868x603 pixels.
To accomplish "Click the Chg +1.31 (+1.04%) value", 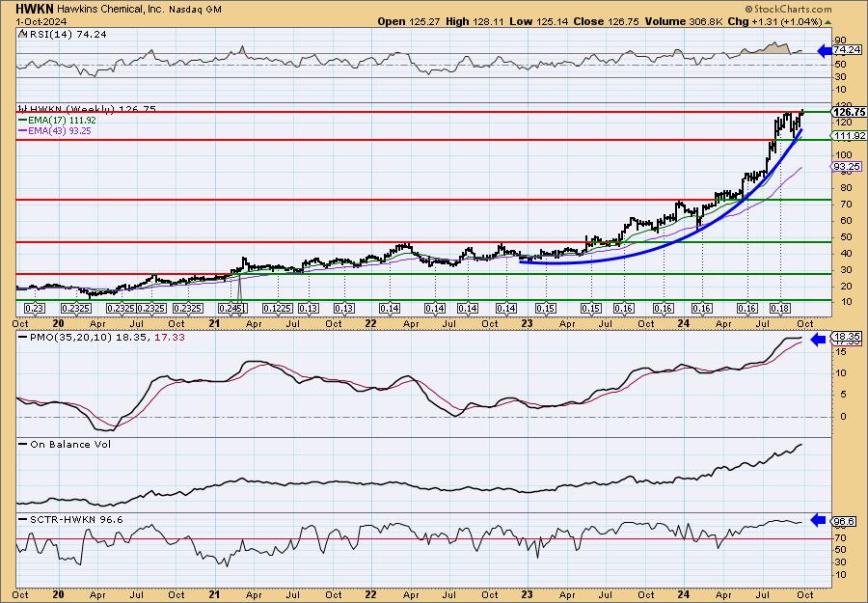I will (774, 21).
